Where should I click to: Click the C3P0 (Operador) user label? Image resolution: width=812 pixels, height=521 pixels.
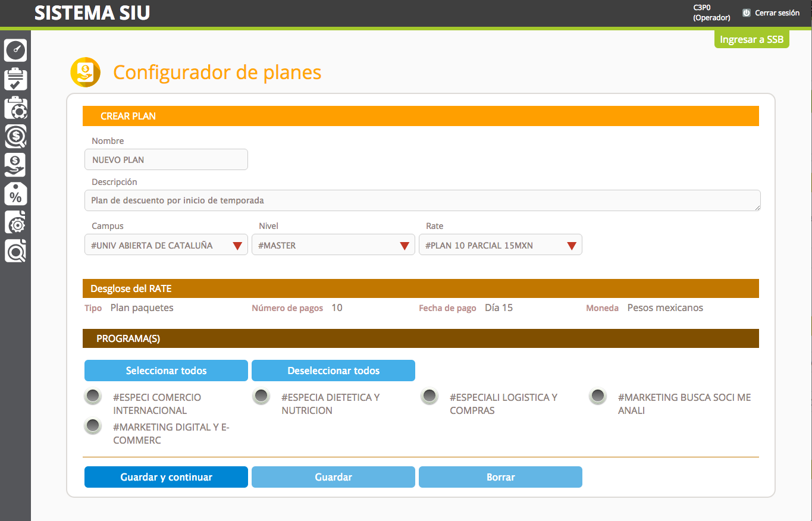pos(711,12)
